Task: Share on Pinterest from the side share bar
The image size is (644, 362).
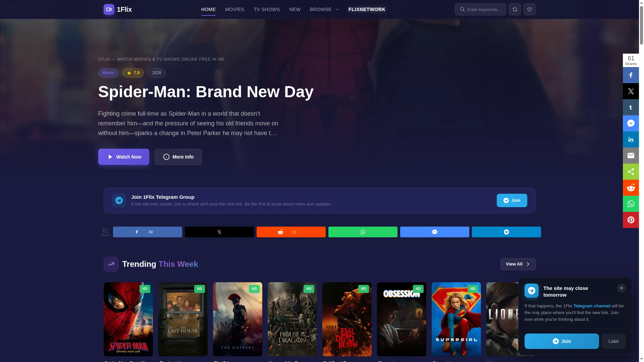Action: point(631,220)
